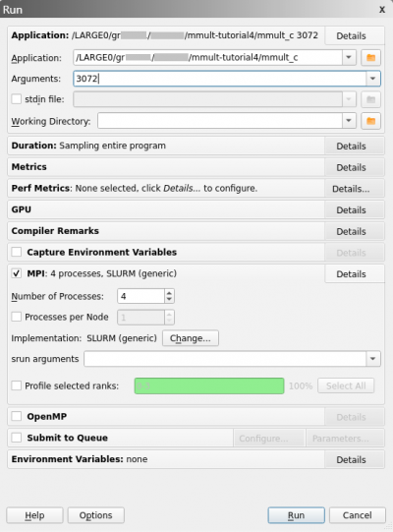Increase Number of Processes with up arrow
This screenshot has height=532, width=393.
click(169, 293)
